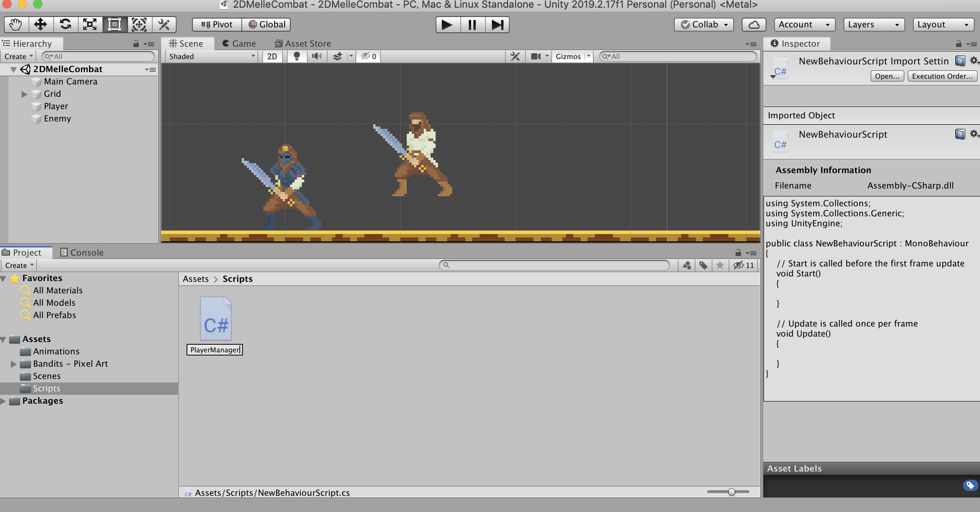Click the C# script file thumbnail
980x512 pixels.
tap(216, 318)
